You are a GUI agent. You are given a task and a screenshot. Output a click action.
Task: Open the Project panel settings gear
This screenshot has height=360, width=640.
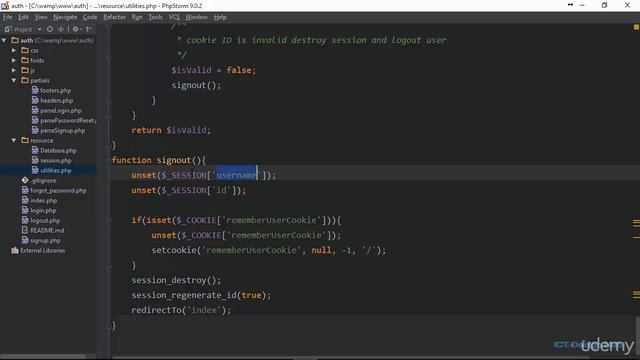[x=76, y=29]
